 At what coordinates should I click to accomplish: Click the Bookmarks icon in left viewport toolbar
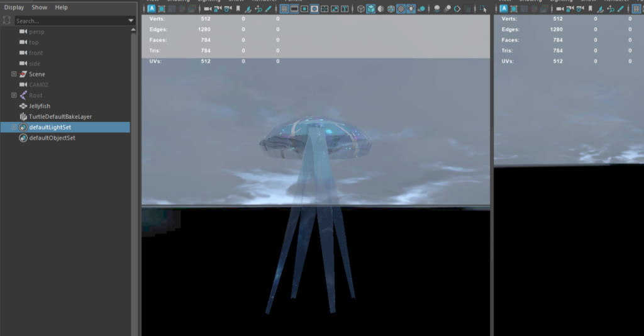[238, 9]
